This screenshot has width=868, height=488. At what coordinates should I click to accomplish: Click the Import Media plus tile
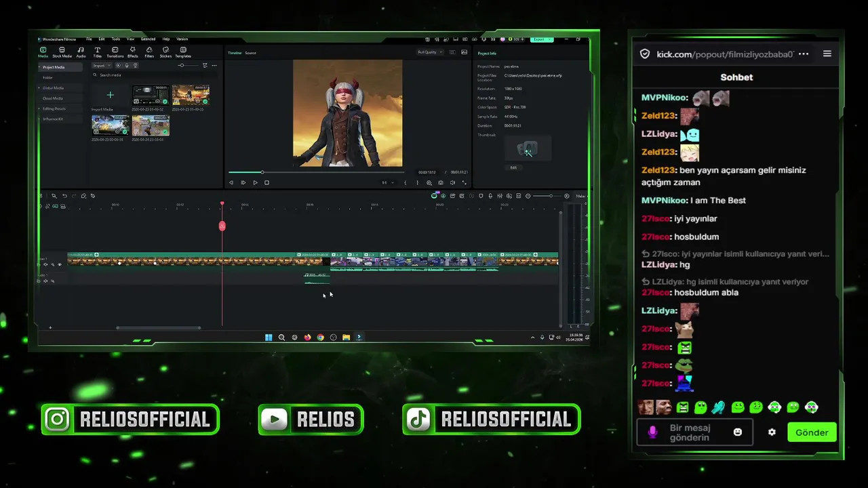(x=110, y=95)
